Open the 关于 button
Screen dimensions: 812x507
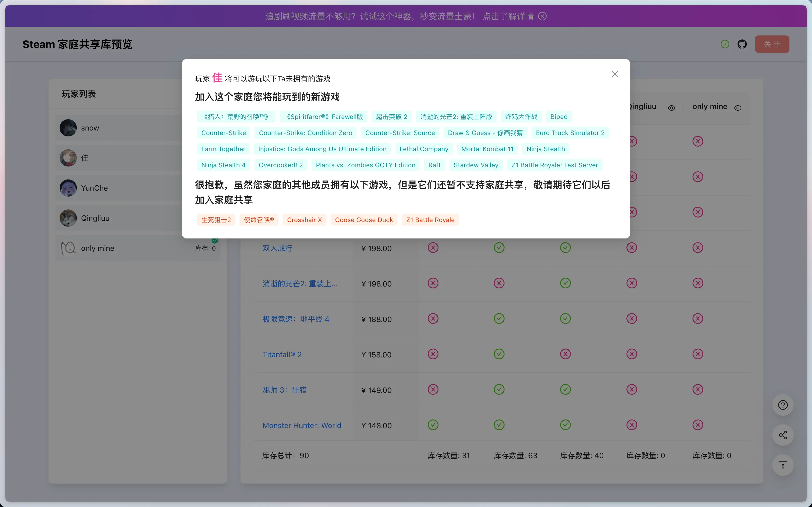[772, 44]
